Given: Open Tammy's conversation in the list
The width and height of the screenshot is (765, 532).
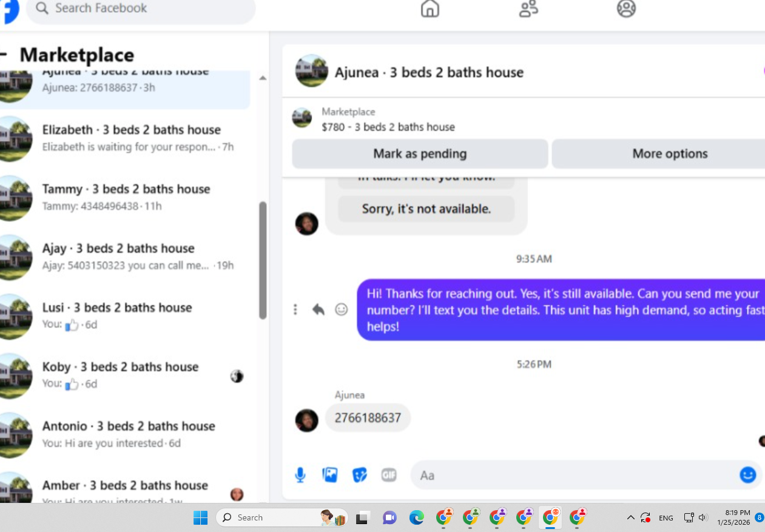Looking at the screenshot, I should (124, 198).
